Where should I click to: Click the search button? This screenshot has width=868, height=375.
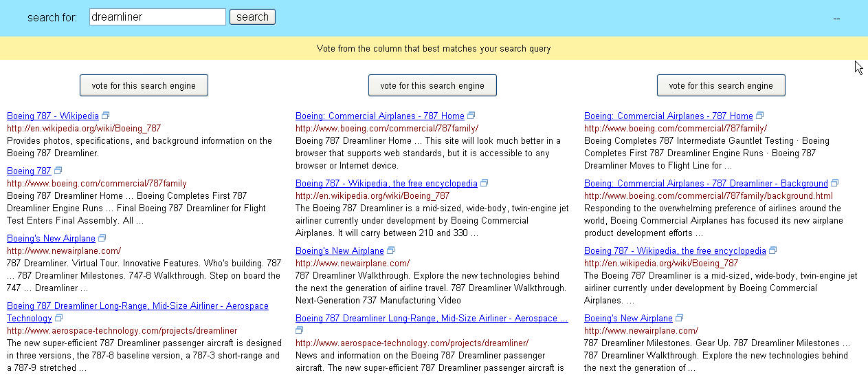(x=252, y=17)
